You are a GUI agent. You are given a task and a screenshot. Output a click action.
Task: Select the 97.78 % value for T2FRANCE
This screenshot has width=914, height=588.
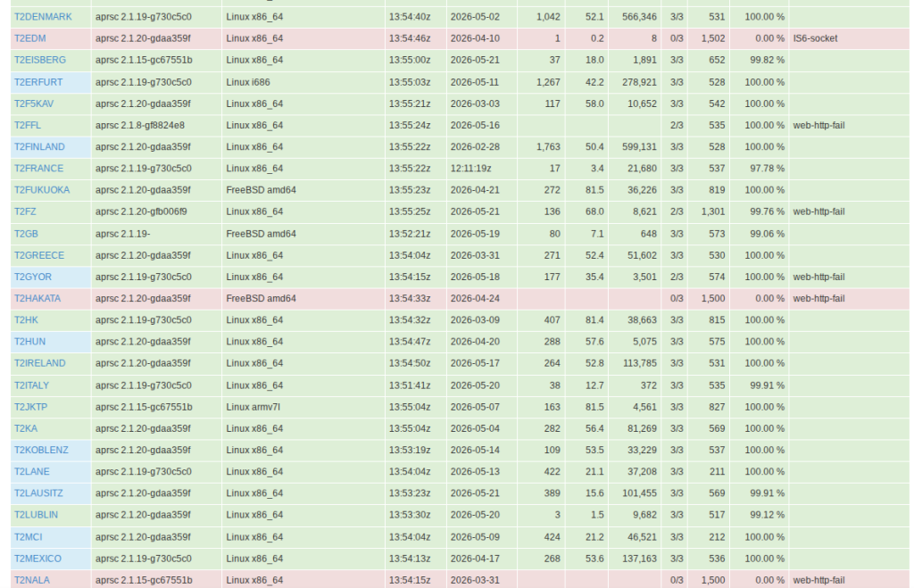coord(767,169)
